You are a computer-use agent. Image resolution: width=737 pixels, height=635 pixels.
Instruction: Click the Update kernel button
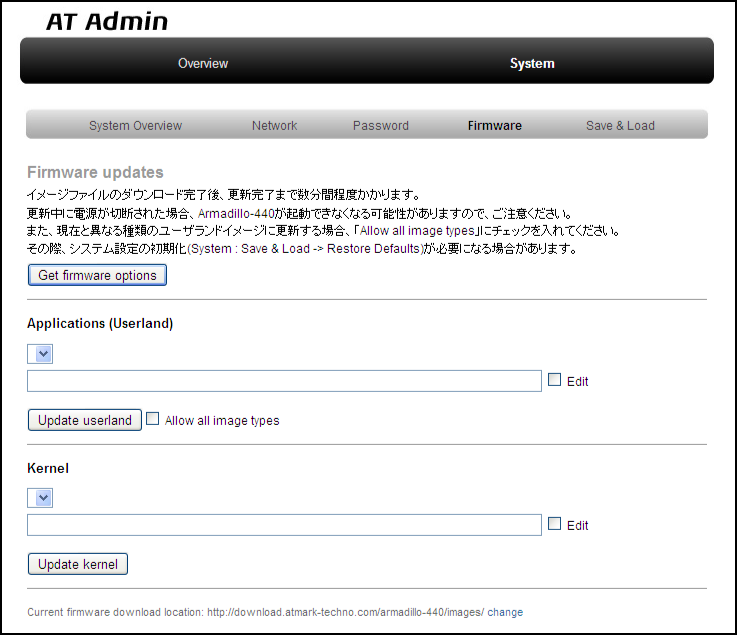click(78, 564)
